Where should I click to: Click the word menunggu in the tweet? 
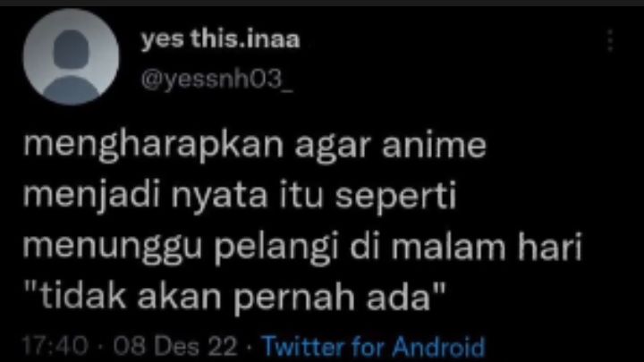113,248
